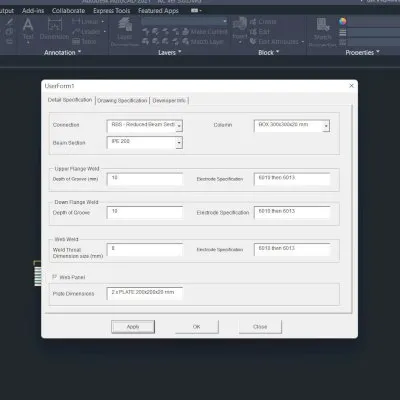Screen dimensions: 400x400
Task: Toggle the Web Panel checkbox
Action: click(x=55, y=277)
